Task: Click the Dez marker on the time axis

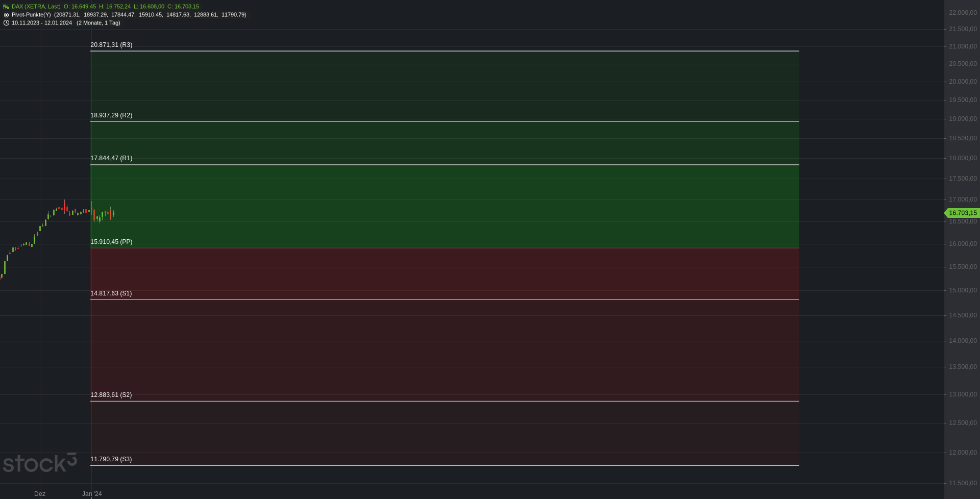Action: coord(40,494)
